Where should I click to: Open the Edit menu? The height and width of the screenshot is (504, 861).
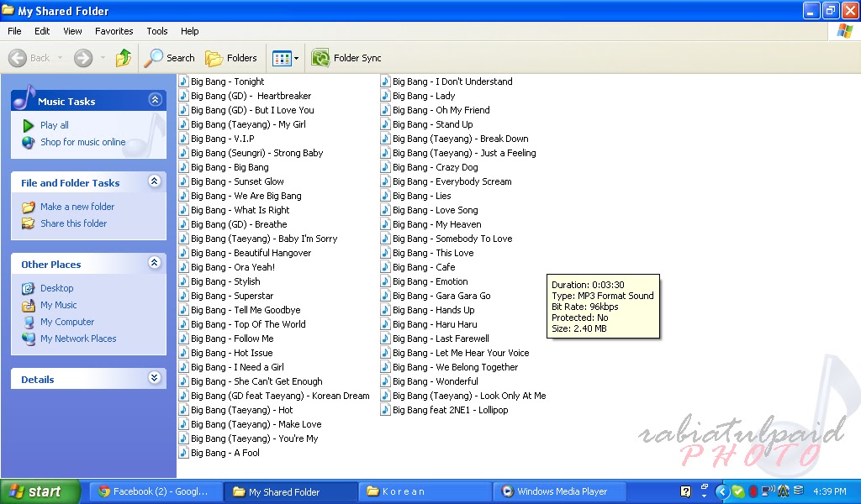tap(42, 31)
